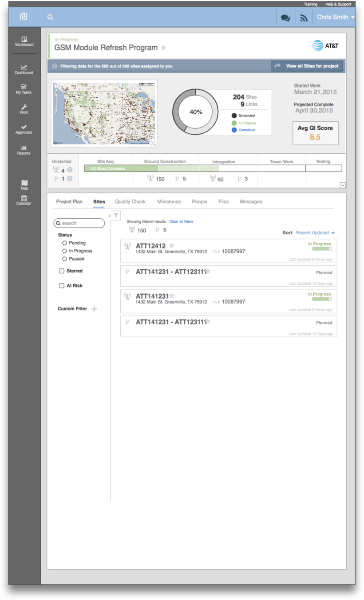Click arrow next to 1 unstarted link
The image size is (364, 600).
click(70, 179)
